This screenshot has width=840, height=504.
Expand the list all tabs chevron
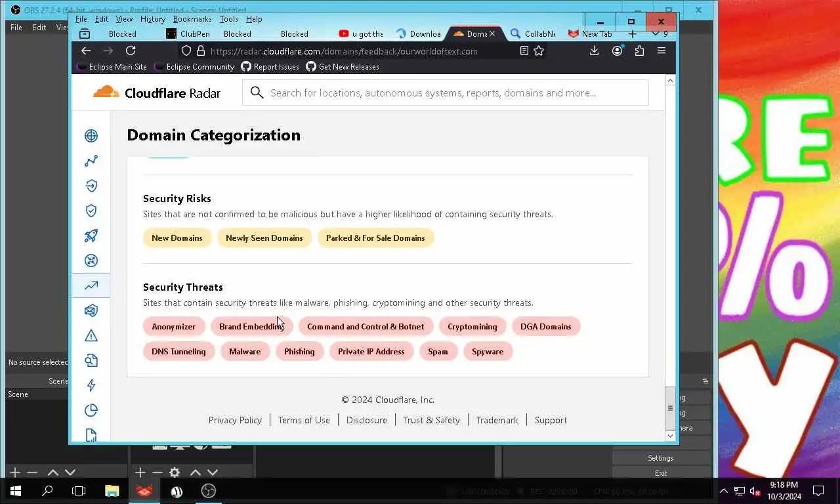[x=656, y=33]
